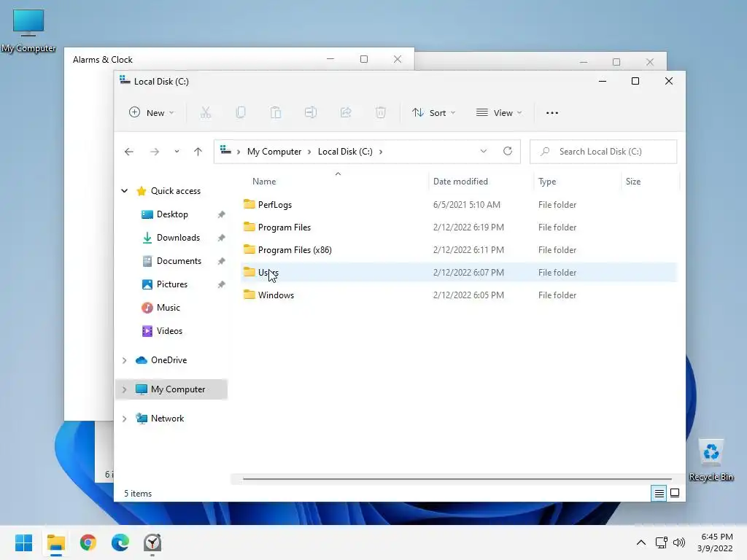This screenshot has height=560, width=747.
Task: Select the Windows folder
Action: (x=458, y=295)
